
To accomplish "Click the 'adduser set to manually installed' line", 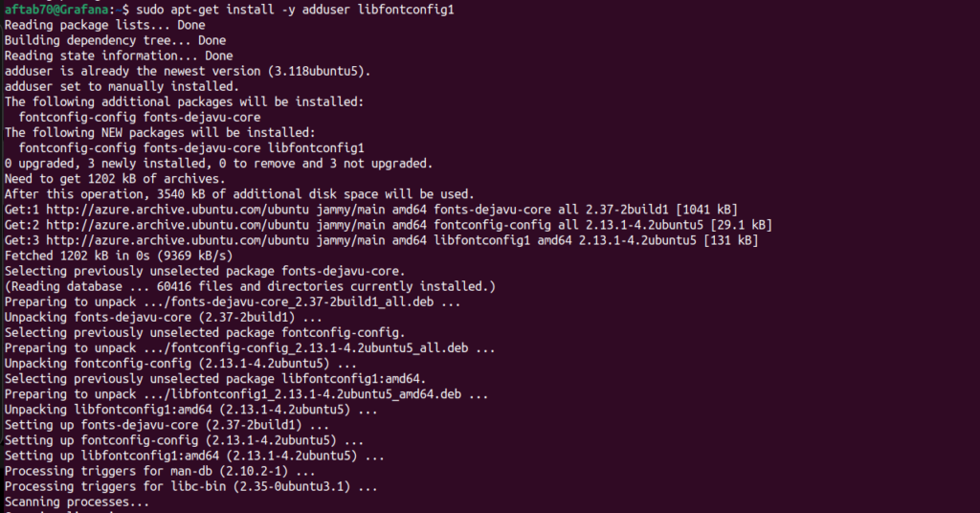I will [x=122, y=87].
